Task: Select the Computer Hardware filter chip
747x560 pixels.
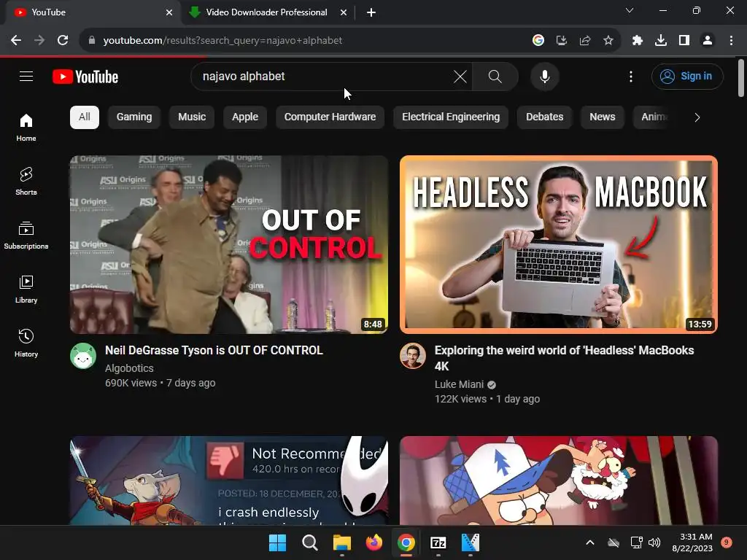Action: [330, 117]
